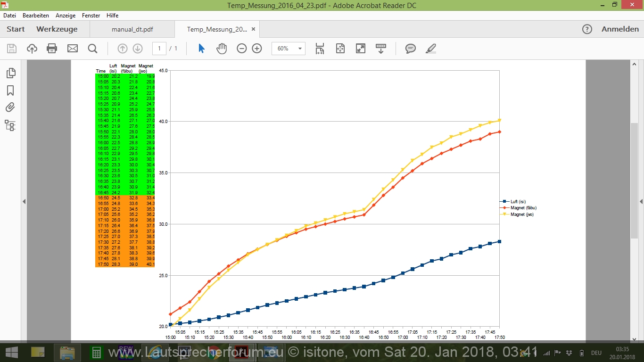Click the Print file icon
Viewport: 644px width, 362px height.
tap(52, 49)
